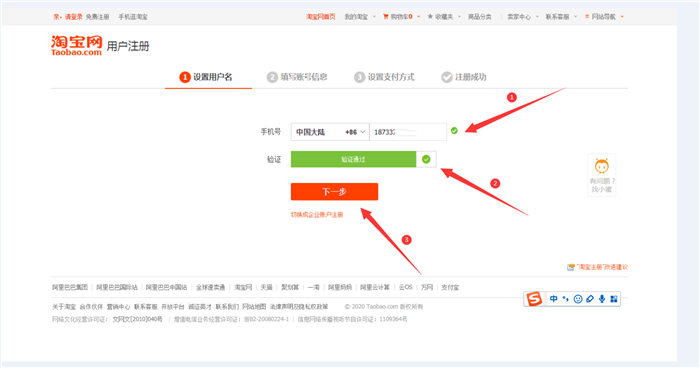Expand the 我的淘宝 dropdown arrow

pyautogui.click(x=374, y=17)
